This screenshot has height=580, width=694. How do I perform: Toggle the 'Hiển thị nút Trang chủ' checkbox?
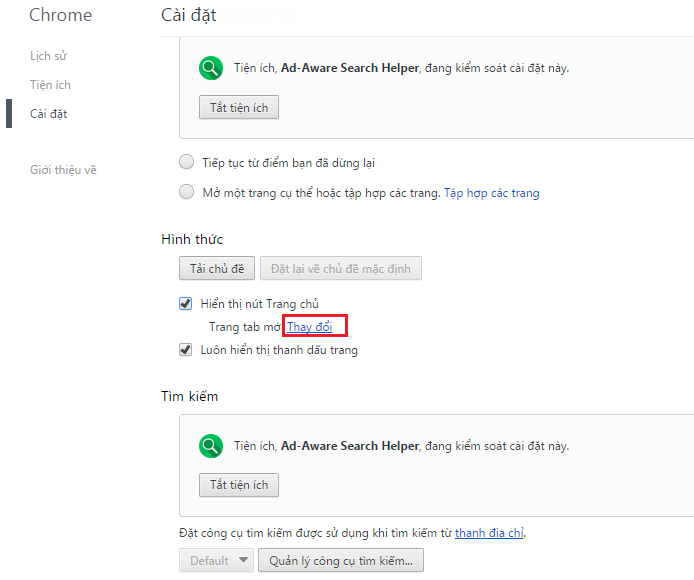pos(185,304)
